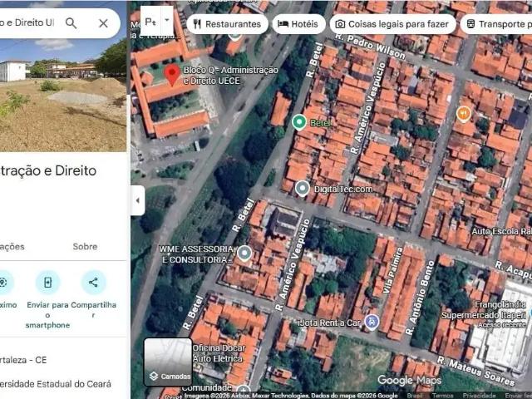Open the Pt language dropdown arrow
The height and width of the screenshot is (399, 532).
(x=167, y=20)
